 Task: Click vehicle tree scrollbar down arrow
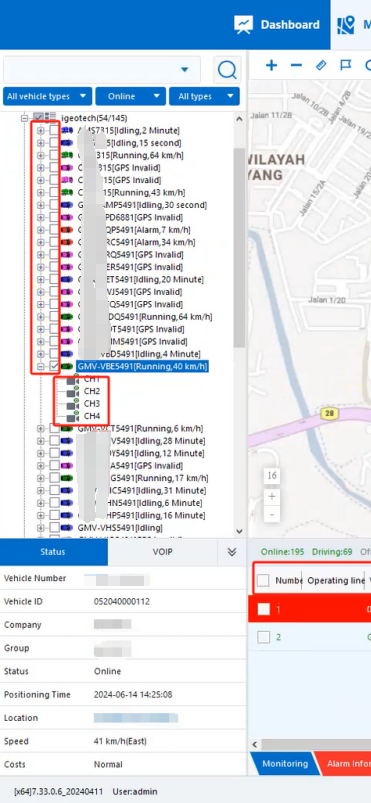pos(239,532)
